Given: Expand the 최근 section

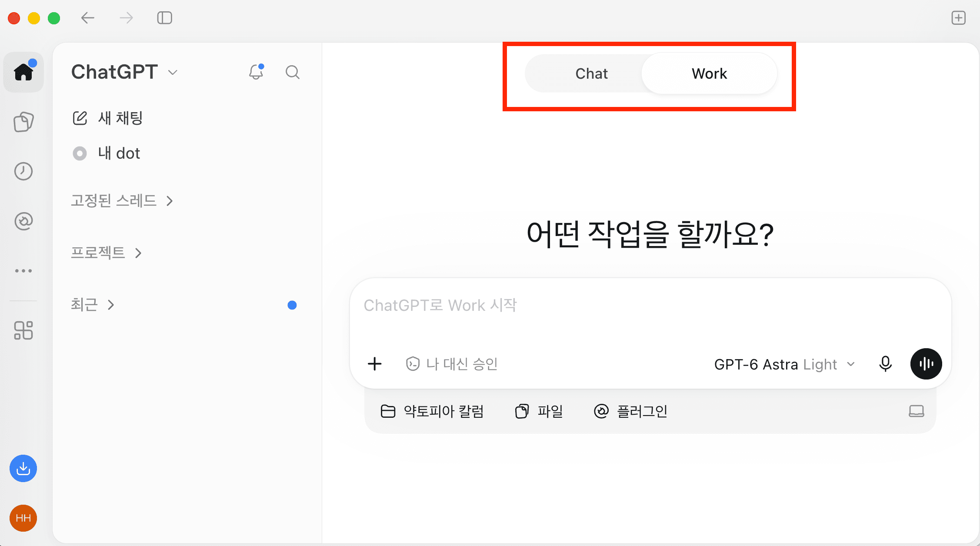Looking at the screenshot, I should (93, 305).
